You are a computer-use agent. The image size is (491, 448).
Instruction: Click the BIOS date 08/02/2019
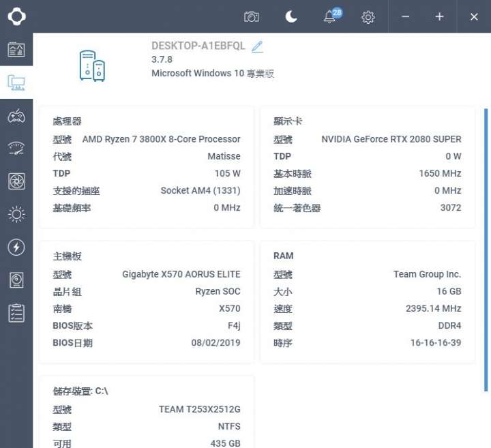coord(215,343)
